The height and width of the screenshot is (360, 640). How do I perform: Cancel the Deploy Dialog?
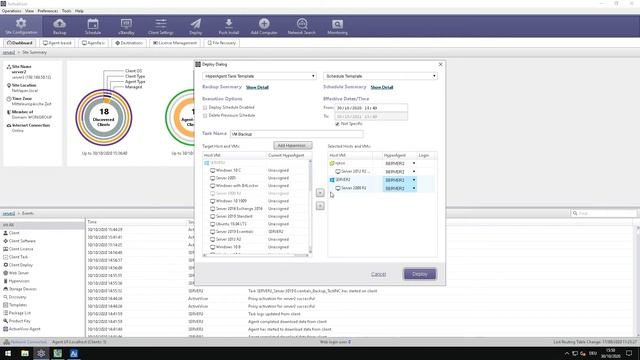pyautogui.click(x=378, y=274)
